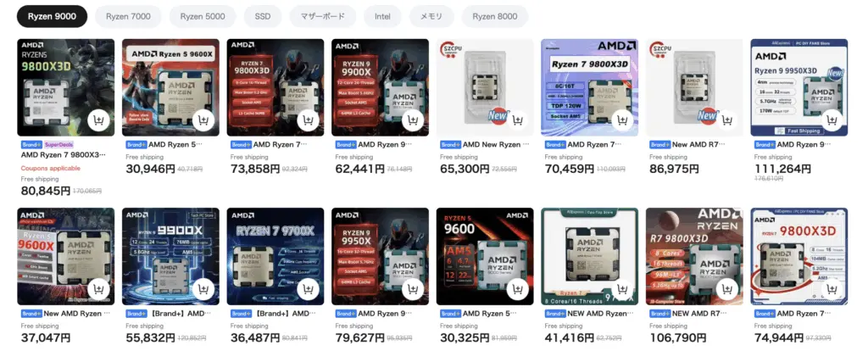Add 55,832円 Ryzen 9 9900X to cart
This screenshot has width=868, height=351.
tap(203, 289)
